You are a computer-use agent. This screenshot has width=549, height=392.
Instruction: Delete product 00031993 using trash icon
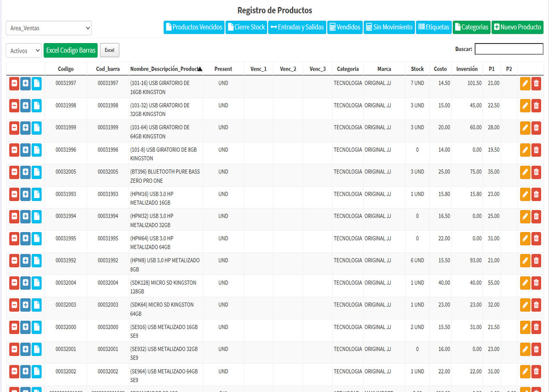click(536, 194)
